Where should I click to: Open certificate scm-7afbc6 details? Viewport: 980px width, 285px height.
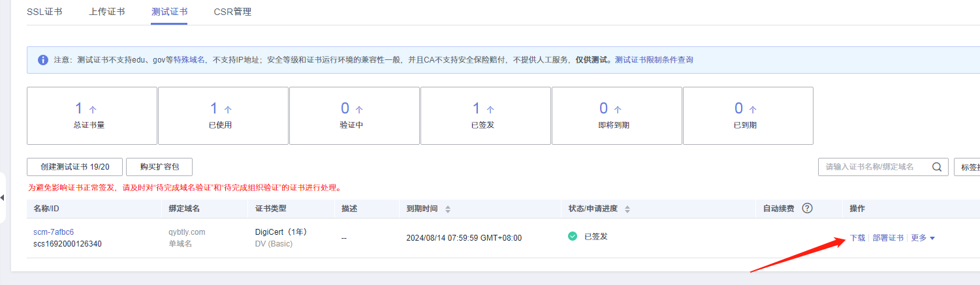point(54,232)
